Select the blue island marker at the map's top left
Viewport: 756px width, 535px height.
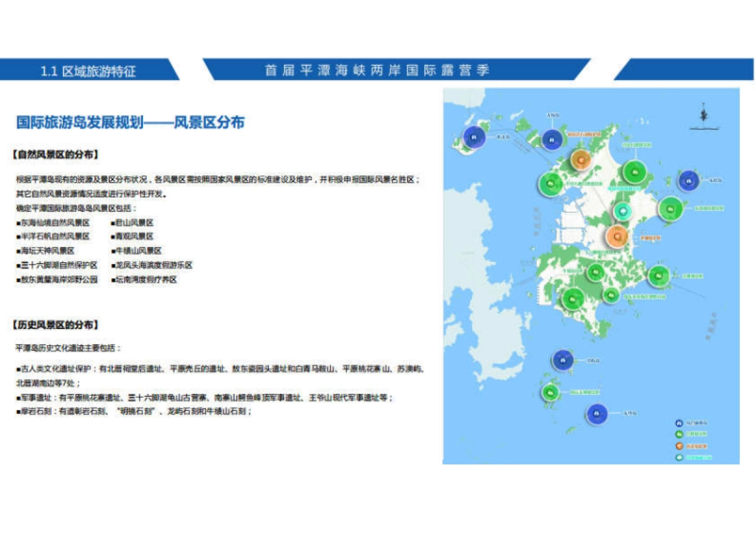point(473,137)
